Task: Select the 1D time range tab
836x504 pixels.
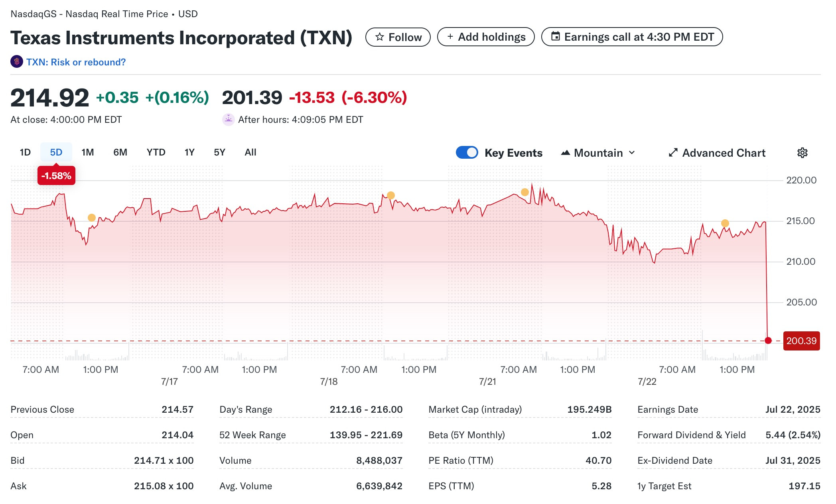Action: pyautogui.click(x=25, y=152)
